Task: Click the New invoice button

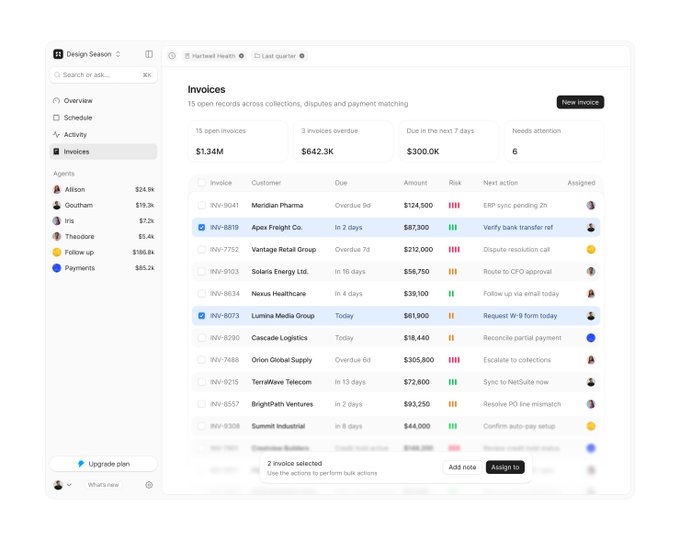Action: (x=580, y=102)
